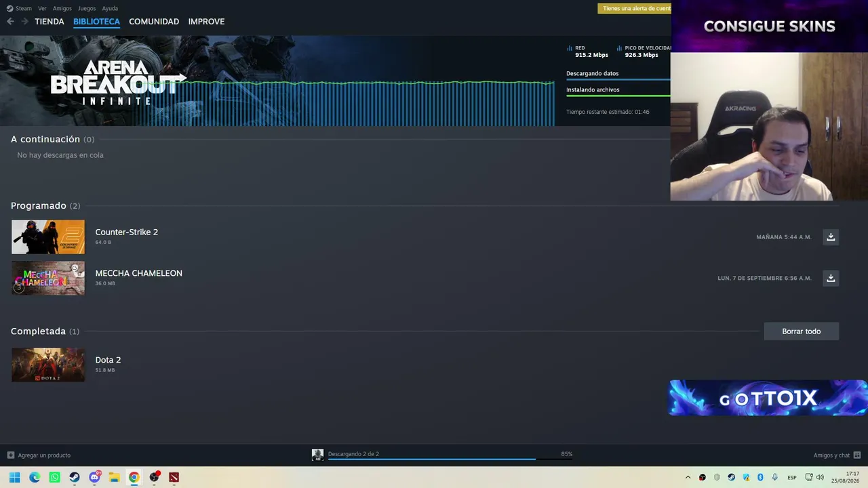Click the estimated time remaining text
Viewport: 868px width, 488px height.
pos(608,112)
